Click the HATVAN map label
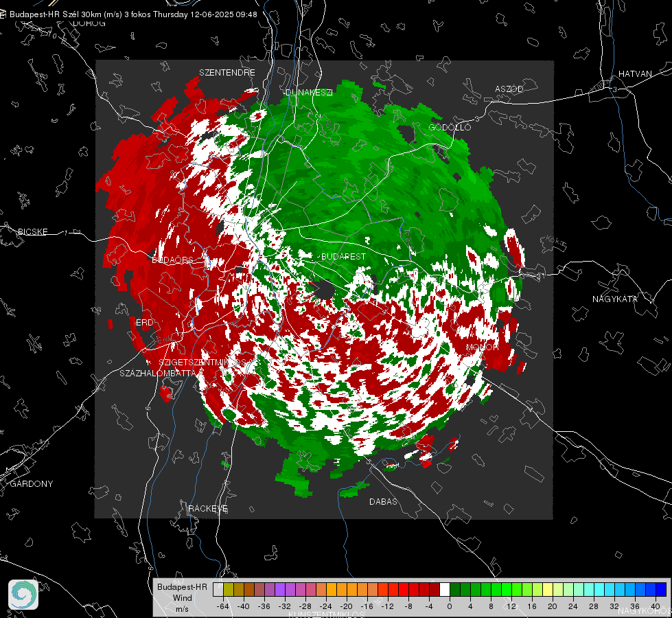 pos(635,73)
